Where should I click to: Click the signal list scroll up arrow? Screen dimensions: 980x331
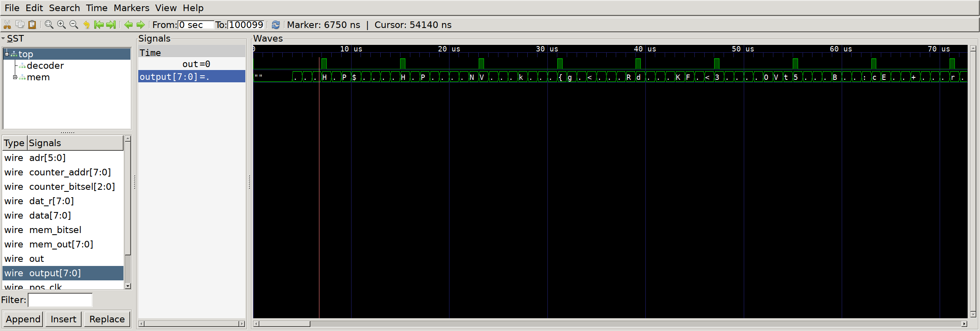pyautogui.click(x=128, y=139)
